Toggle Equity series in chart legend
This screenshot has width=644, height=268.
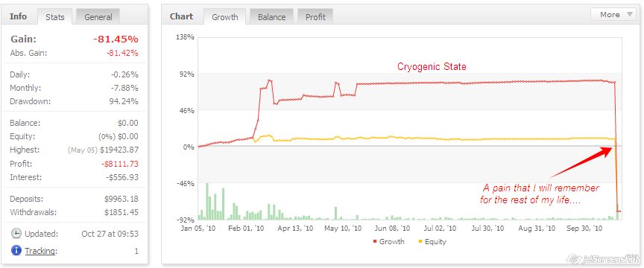(432, 242)
